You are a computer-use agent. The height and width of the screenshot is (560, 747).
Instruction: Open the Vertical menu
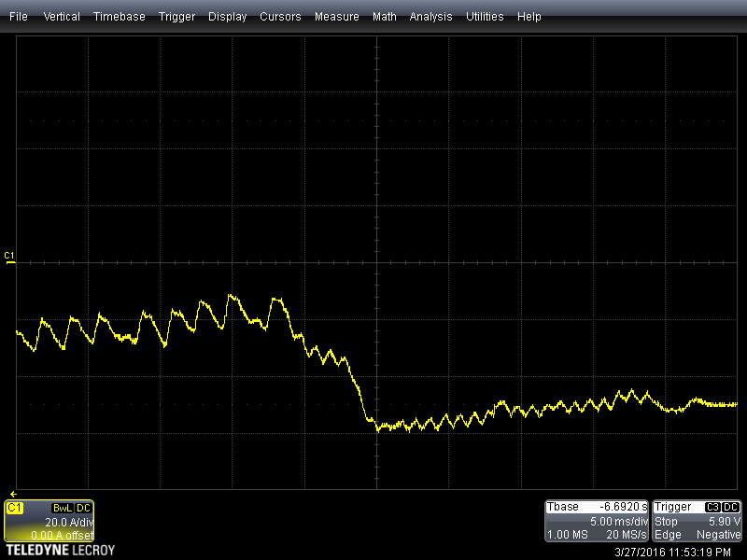[62, 17]
